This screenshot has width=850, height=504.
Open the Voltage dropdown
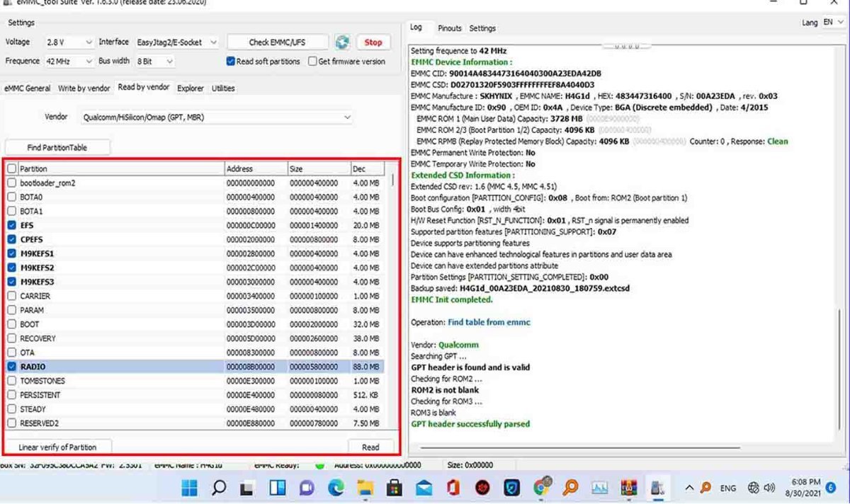(69, 42)
